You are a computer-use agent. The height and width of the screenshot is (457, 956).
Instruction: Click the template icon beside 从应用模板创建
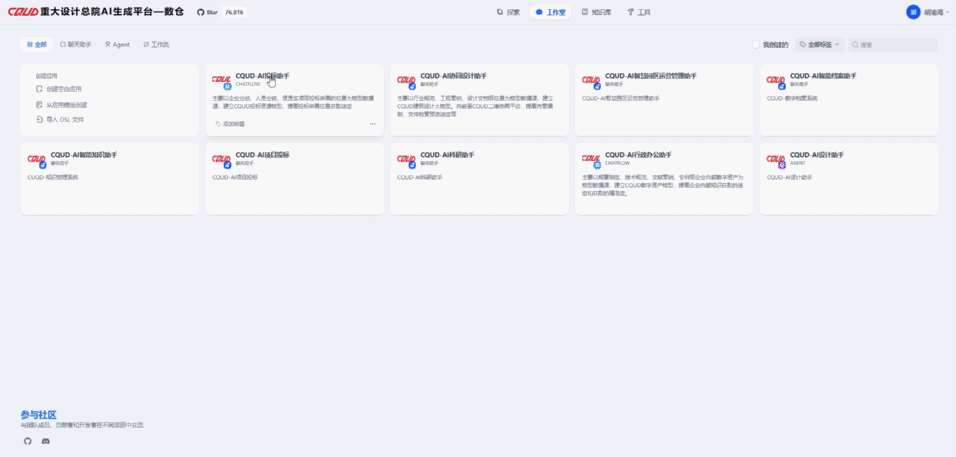[39, 105]
